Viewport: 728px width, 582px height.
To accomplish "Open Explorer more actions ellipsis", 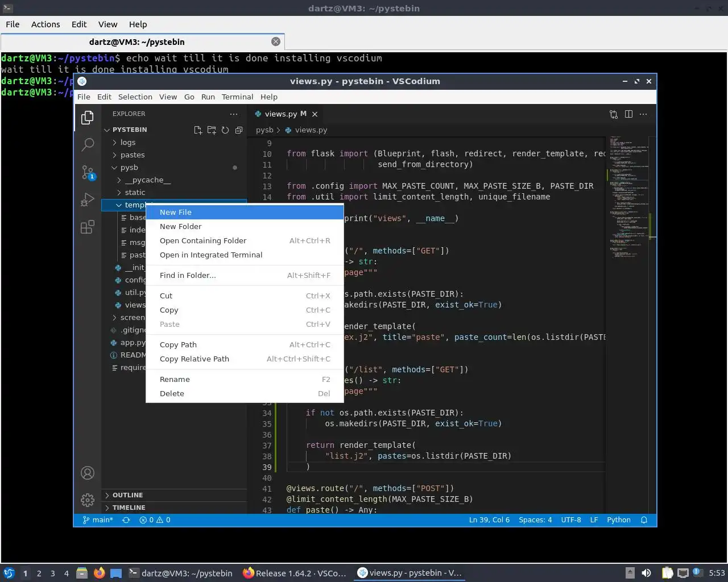I will [234, 114].
